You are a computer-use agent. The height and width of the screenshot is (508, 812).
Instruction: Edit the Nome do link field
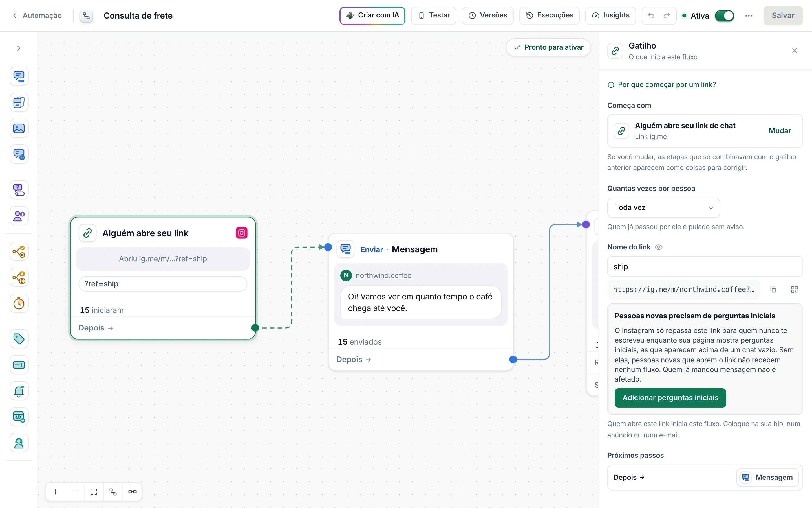(x=705, y=267)
